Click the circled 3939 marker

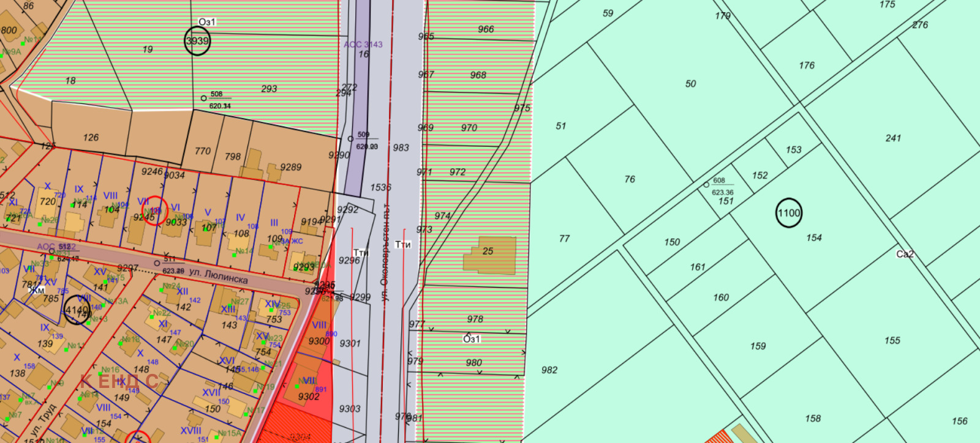click(x=197, y=41)
